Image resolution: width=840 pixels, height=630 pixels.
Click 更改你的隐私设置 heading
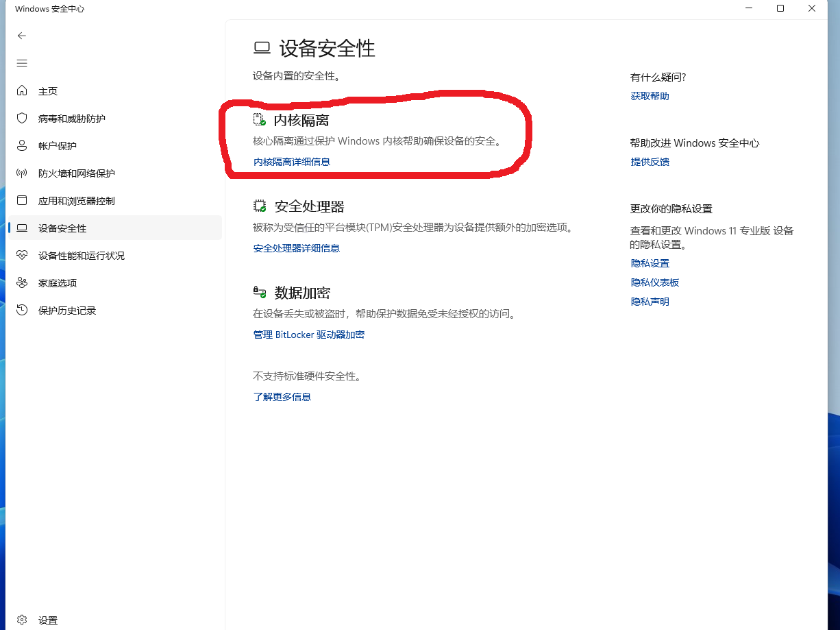pyautogui.click(x=671, y=209)
